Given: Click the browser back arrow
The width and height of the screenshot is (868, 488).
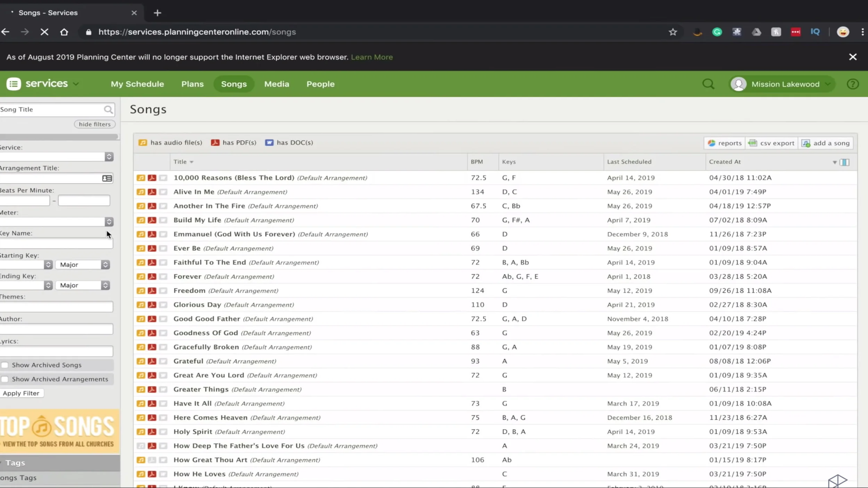Looking at the screenshot, I should (x=6, y=32).
